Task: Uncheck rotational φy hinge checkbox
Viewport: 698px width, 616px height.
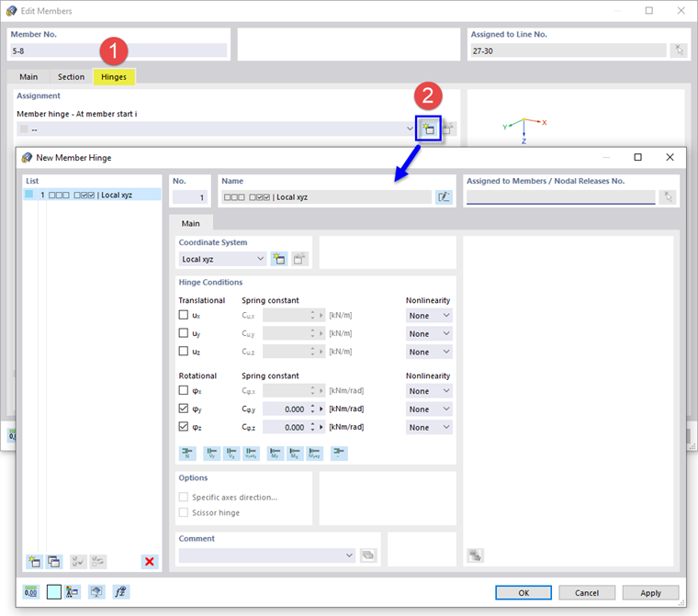Action: pos(184,409)
